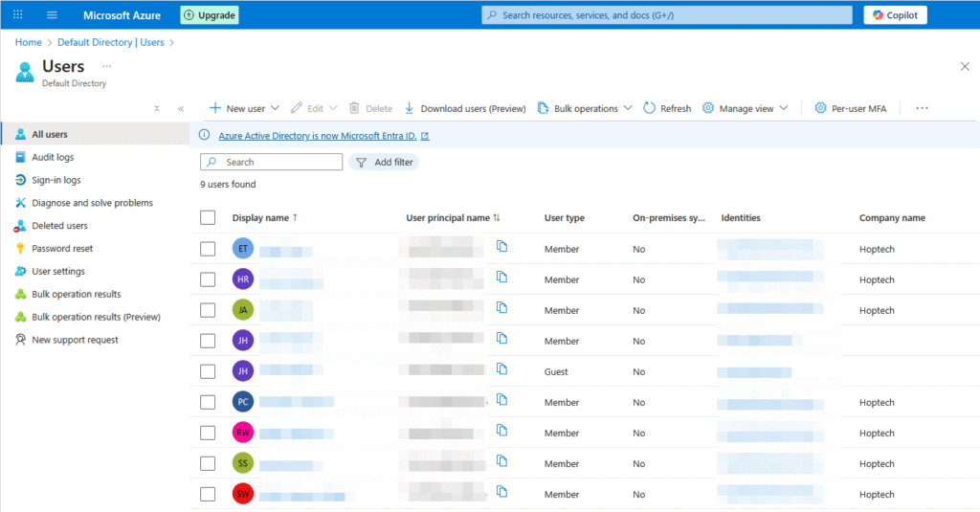The image size is (980, 512).
Task: Select the checkbox for user HR
Action: tap(208, 279)
